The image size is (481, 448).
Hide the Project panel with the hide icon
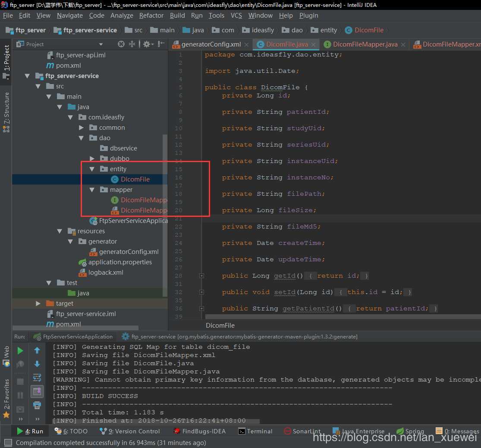pyautogui.click(x=161, y=44)
